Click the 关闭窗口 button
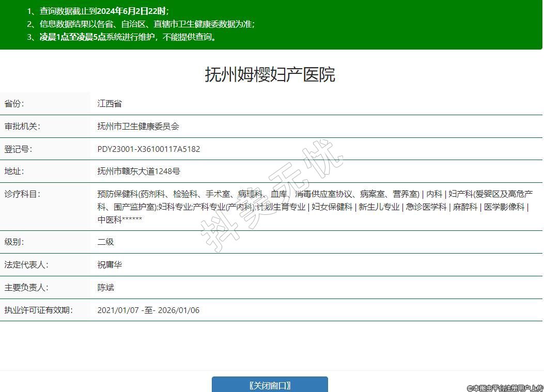 tap(270, 385)
